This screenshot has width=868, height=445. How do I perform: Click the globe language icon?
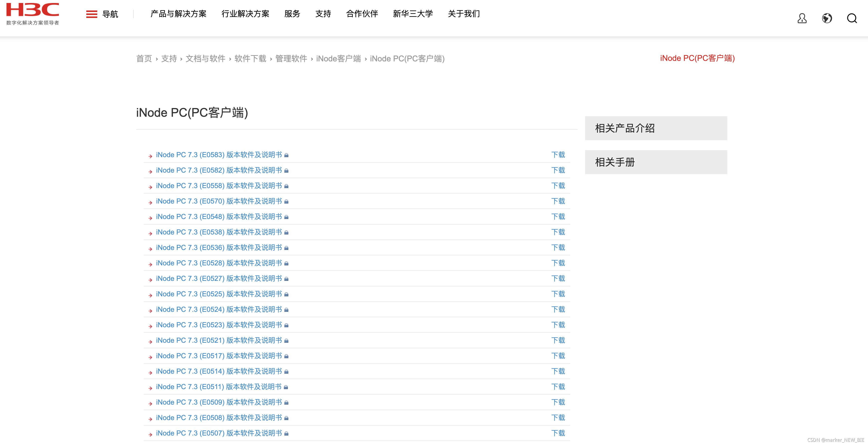pos(827,18)
